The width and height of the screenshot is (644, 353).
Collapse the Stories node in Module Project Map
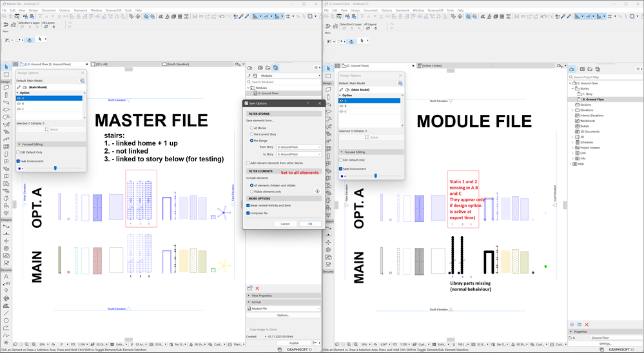[572, 88]
